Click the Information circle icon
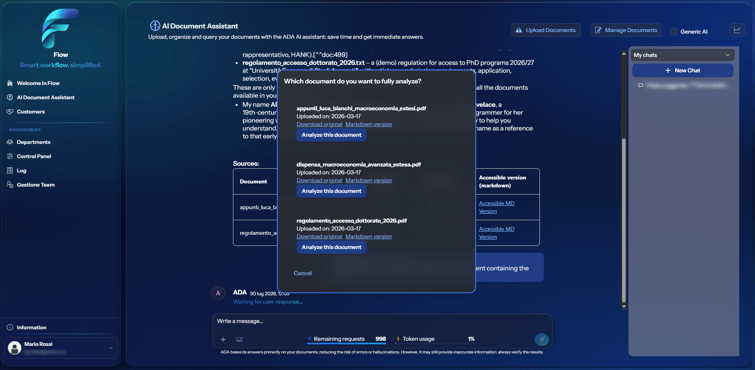 [10, 328]
